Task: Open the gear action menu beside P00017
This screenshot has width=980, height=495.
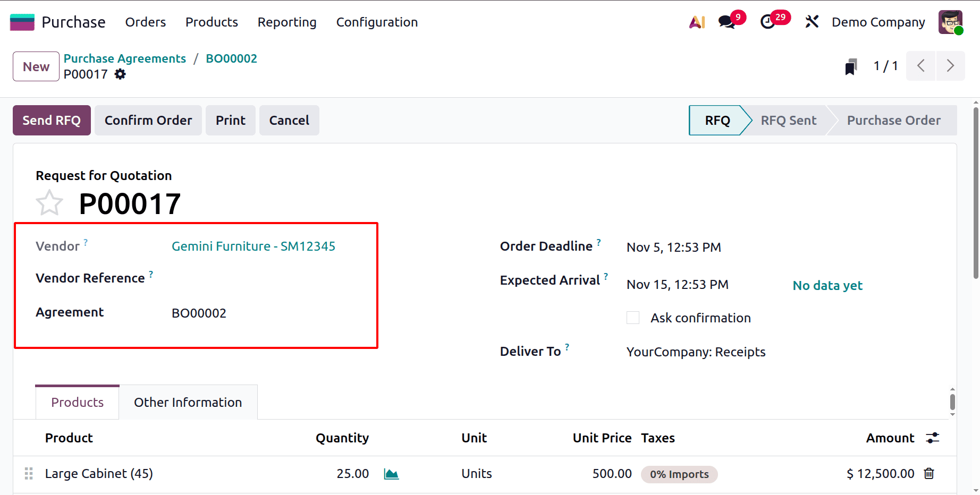Action: click(x=120, y=74)
